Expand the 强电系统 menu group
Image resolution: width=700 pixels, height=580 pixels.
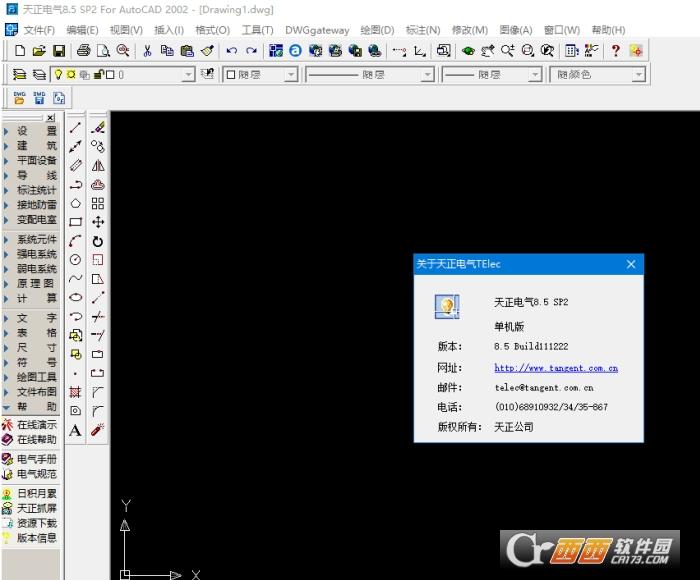(30, 254)
